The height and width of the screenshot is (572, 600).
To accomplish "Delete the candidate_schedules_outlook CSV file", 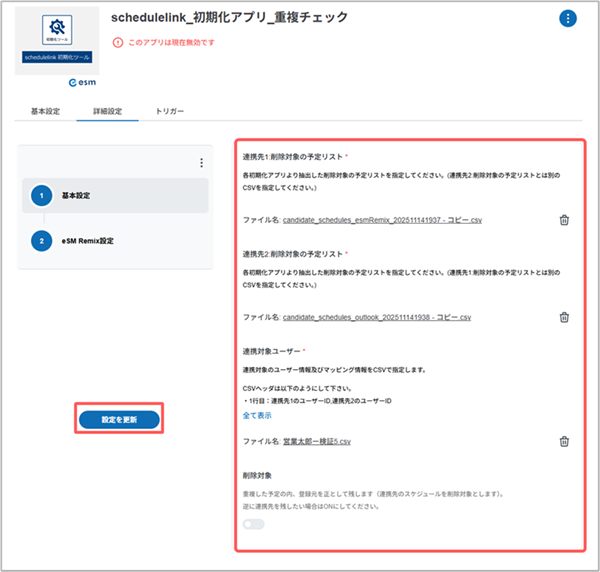I will coord(564,317).
